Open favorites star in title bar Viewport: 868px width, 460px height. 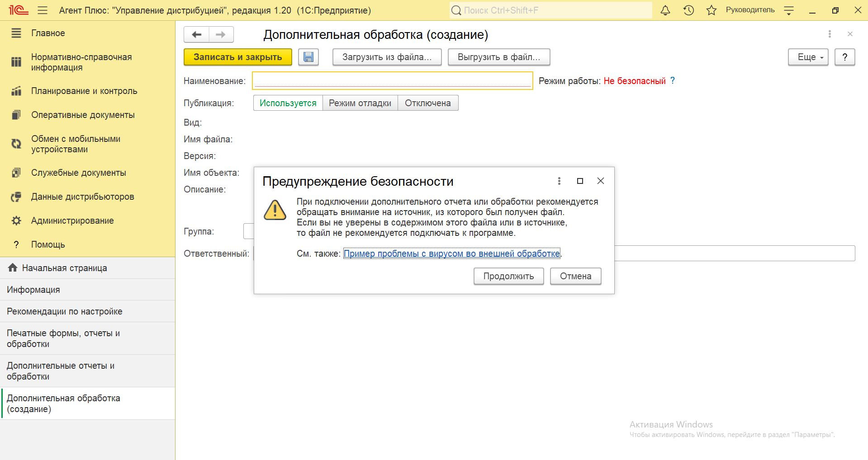coord(711,10)
